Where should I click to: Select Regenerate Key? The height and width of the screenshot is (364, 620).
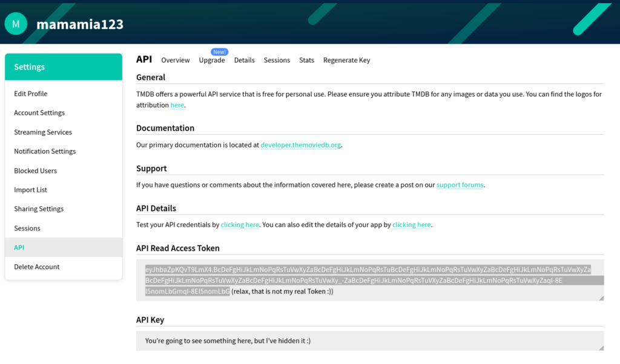pos(346,60)
